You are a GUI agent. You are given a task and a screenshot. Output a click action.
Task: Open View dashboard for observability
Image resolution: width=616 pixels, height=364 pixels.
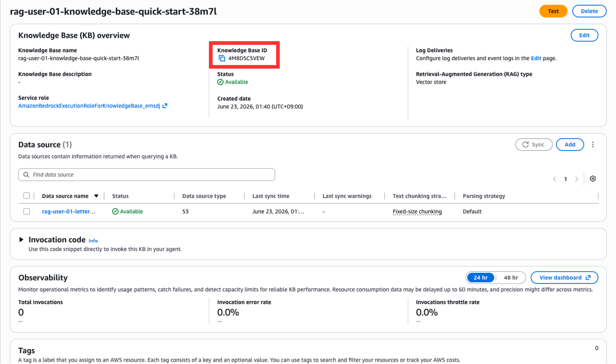tap(564, 278)
